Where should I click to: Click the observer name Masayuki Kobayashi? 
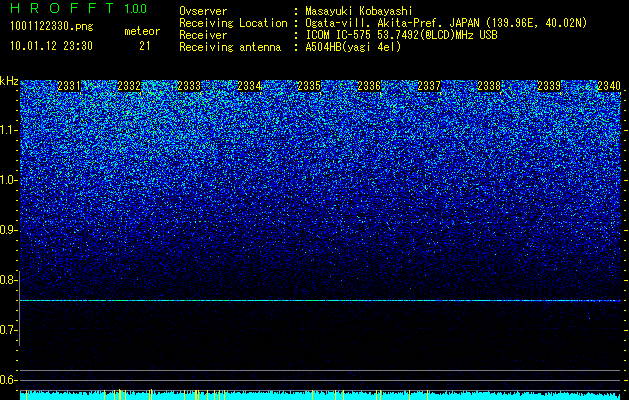[359, 11]
